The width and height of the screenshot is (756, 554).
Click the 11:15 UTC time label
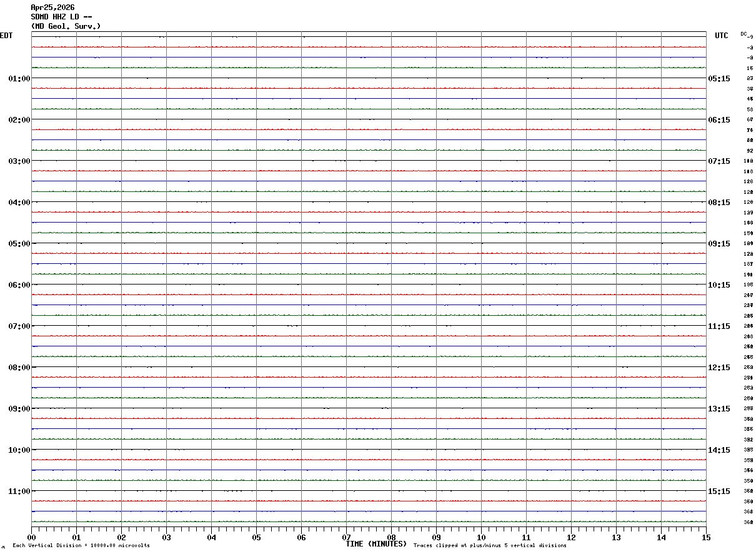tap(719, 326)
